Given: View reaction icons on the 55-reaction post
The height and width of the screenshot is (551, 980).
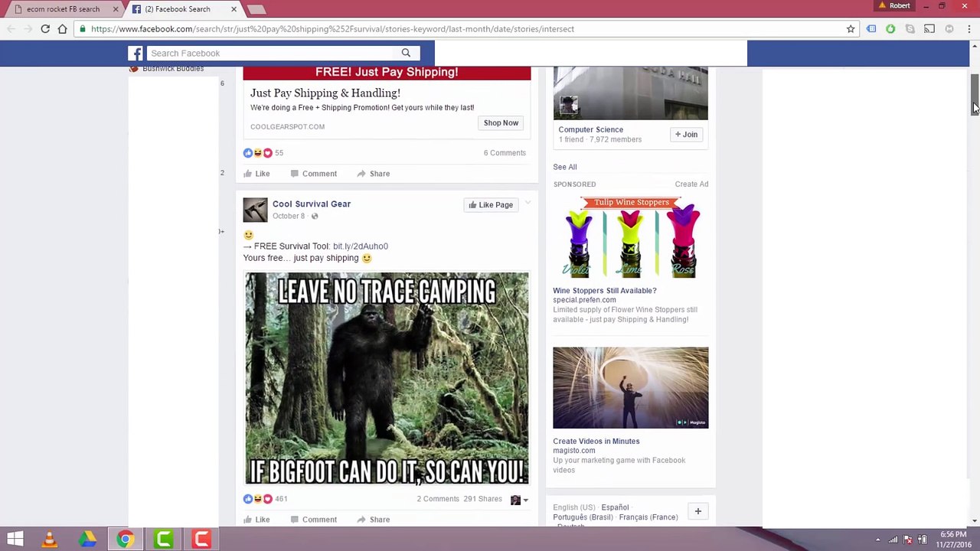Looking at the screenshot, I should [x=257, y=153].
